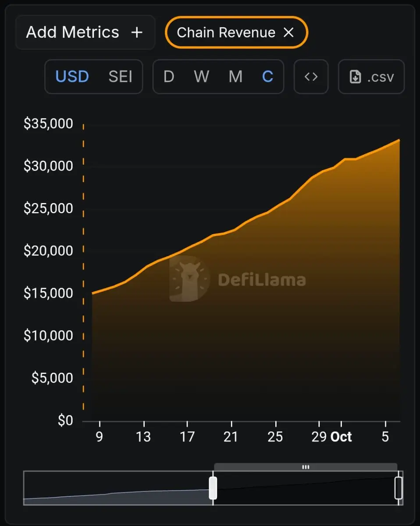
Task: Click the chart line end near Oct 5
Action: pyautogui.click(x=399, y=140)
